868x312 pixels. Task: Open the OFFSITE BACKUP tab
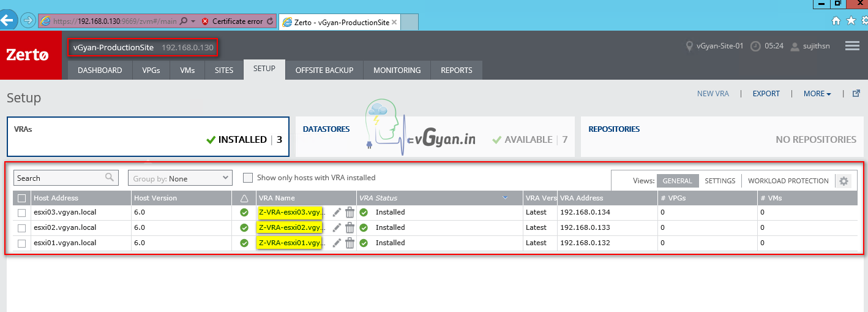(x=324, y=70)
